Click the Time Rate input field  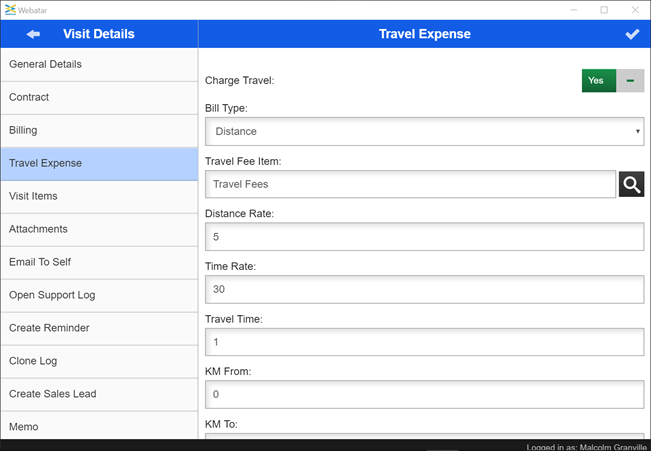[424, 290]
